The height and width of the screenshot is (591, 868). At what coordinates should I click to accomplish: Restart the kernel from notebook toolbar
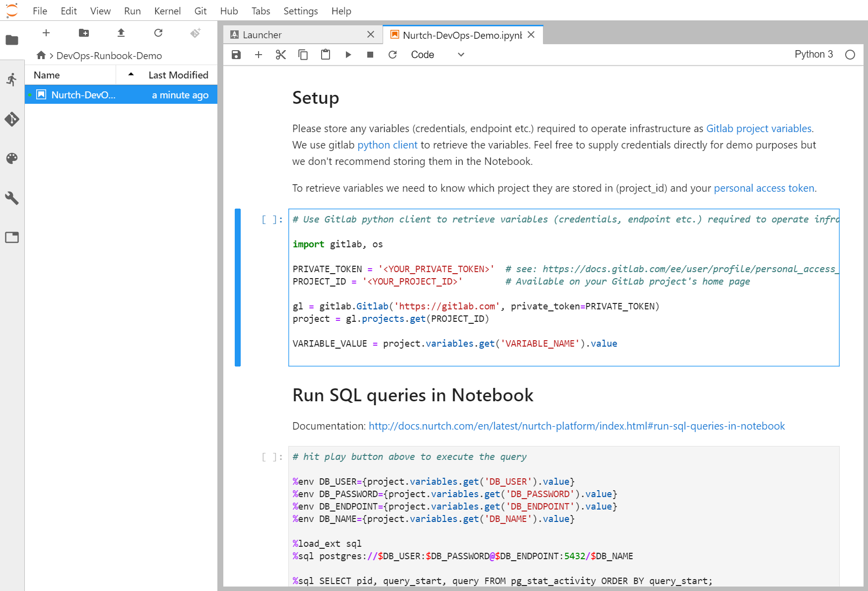(x=393, y=55)
